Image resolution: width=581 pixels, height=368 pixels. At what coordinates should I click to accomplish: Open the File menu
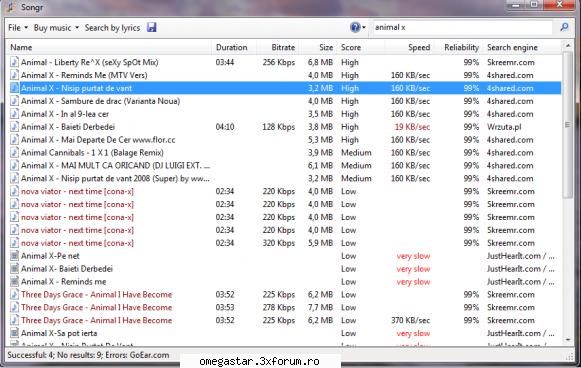pyautogui.click(x=18, y=28)
